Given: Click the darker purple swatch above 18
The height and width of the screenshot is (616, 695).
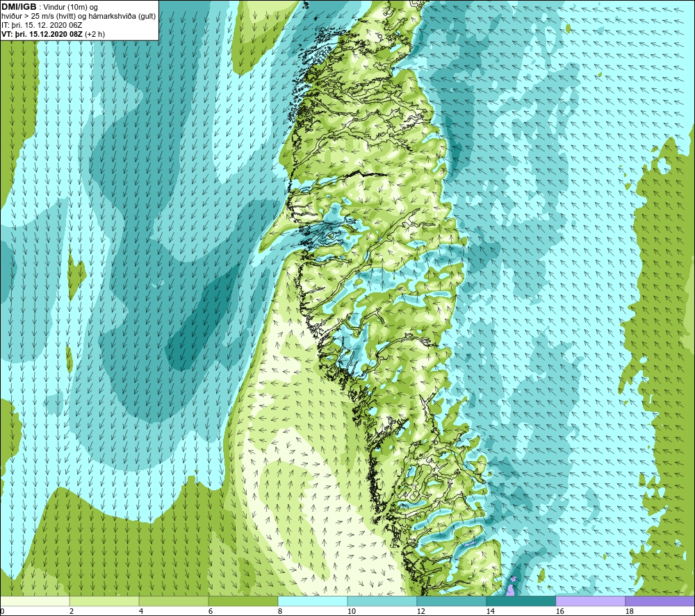Looking at the screenshot, I should (660, 601).
